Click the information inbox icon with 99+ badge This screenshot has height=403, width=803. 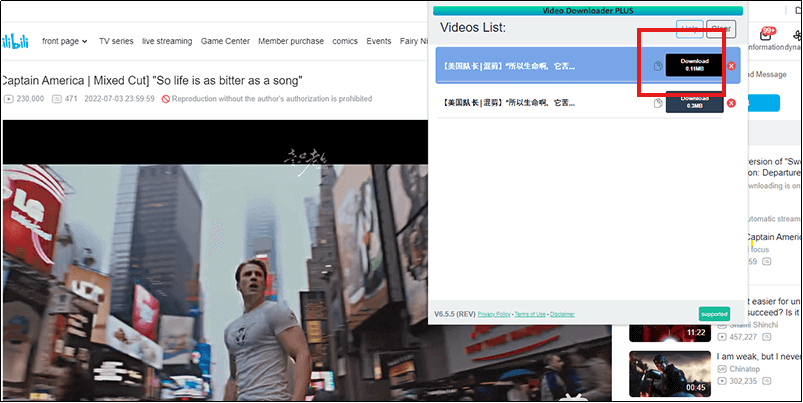(x=766, y=35)
